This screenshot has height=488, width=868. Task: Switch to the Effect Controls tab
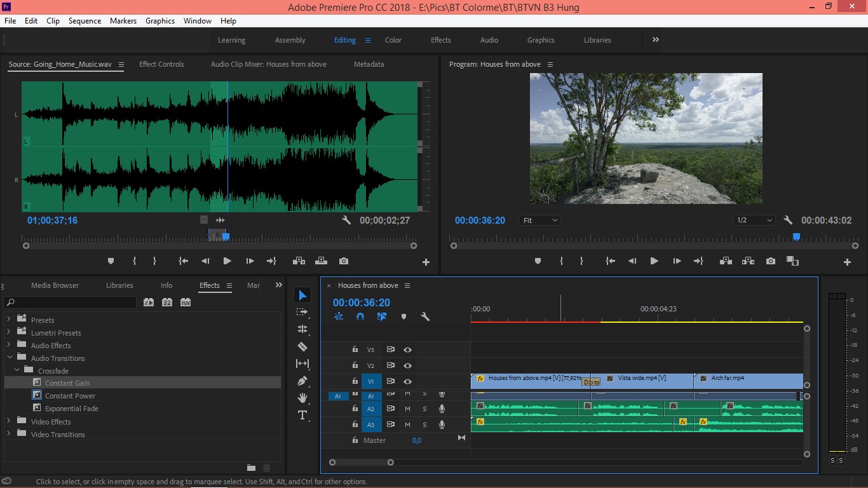161,64
